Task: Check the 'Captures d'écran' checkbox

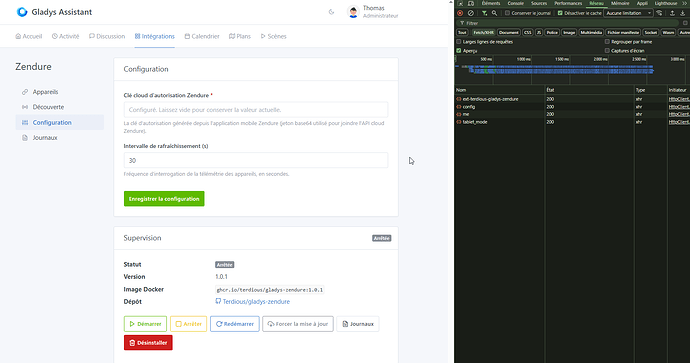Action: (607, 51)
